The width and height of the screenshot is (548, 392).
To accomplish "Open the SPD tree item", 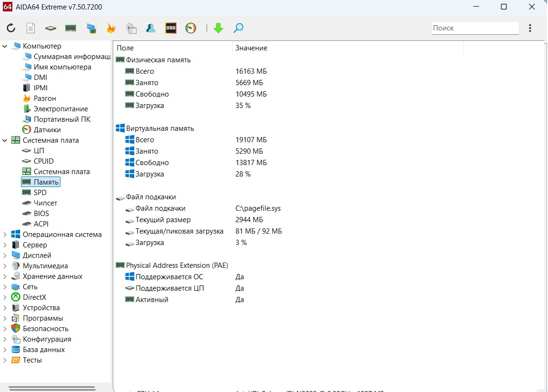I will [x=34, y=193].
